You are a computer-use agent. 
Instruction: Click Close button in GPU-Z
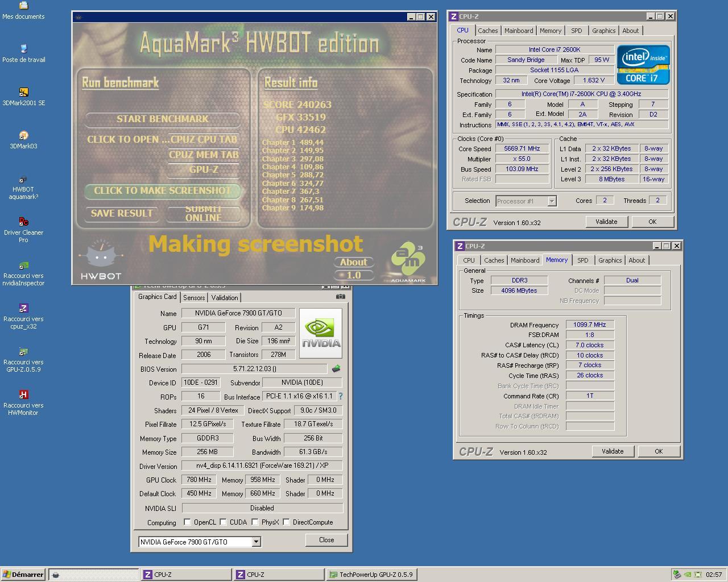(x=326, y=540)
